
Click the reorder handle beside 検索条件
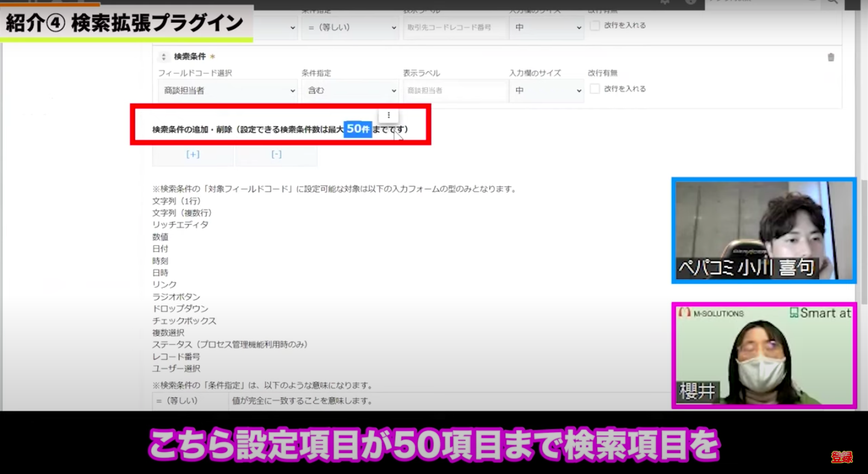pos(163,57)
